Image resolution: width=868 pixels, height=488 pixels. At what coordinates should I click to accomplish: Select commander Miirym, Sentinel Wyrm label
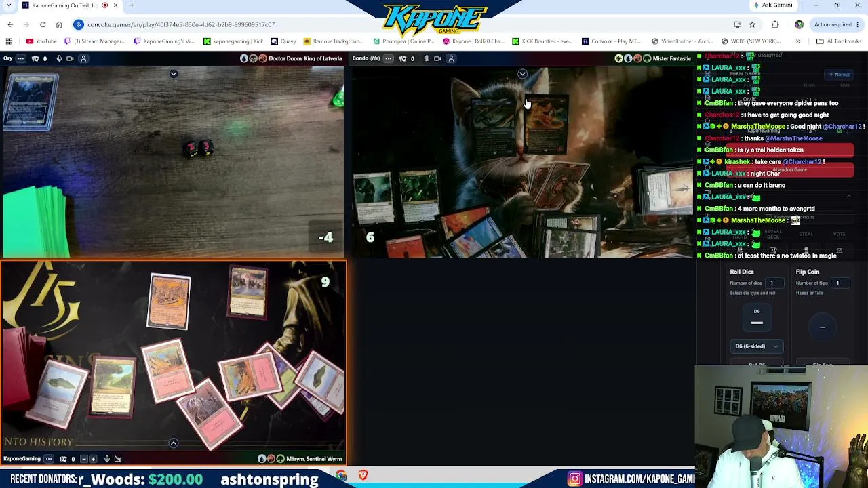point(314,459)
